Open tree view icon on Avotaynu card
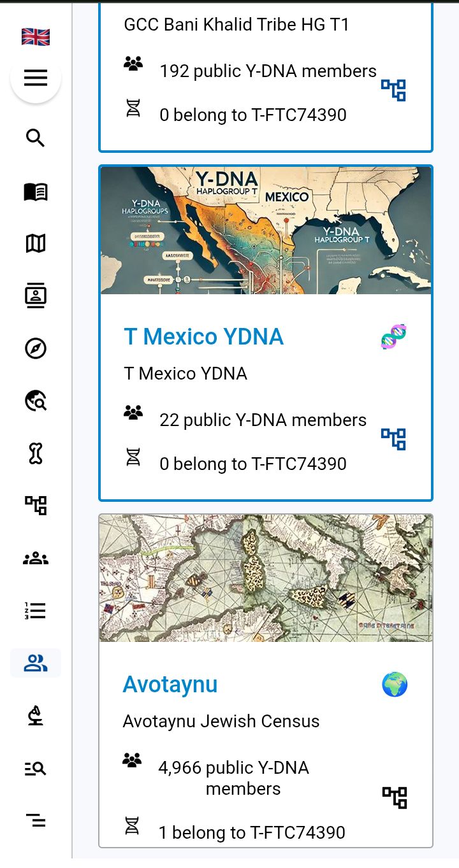The height and width of the screenshot is (868, 459). tap(395, 797)
